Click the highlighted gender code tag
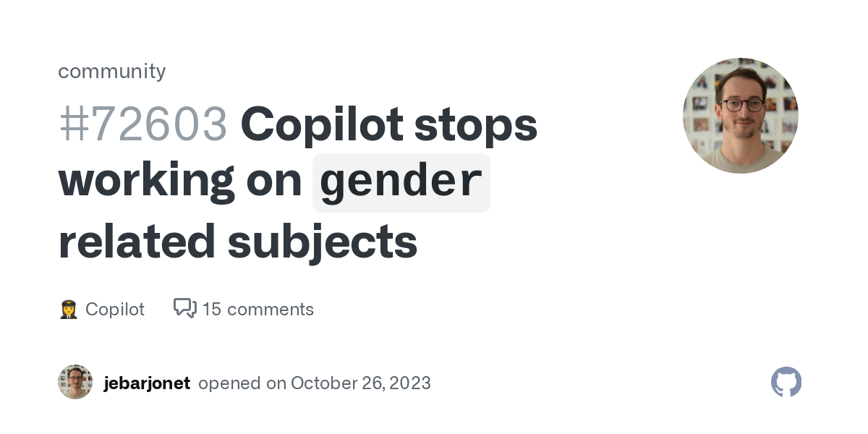This screenshot has height=434, width=868. [x=401, y=182]
